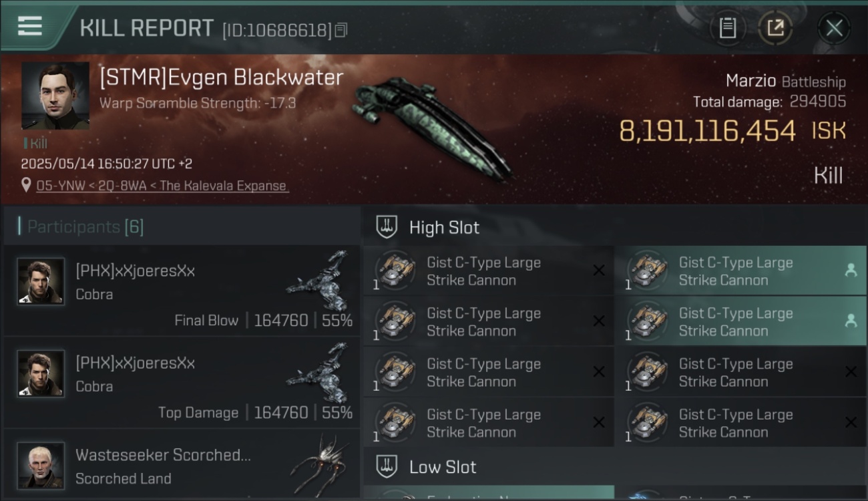Viewport: 868px width, 501px height.
Task: Click person icon on second highlighted Strike Cannon
Action: click(x=851, y=321)
